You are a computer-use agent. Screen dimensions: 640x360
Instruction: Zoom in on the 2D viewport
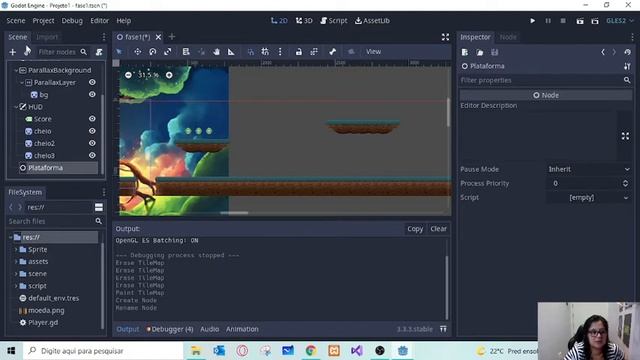click(169, 75)
